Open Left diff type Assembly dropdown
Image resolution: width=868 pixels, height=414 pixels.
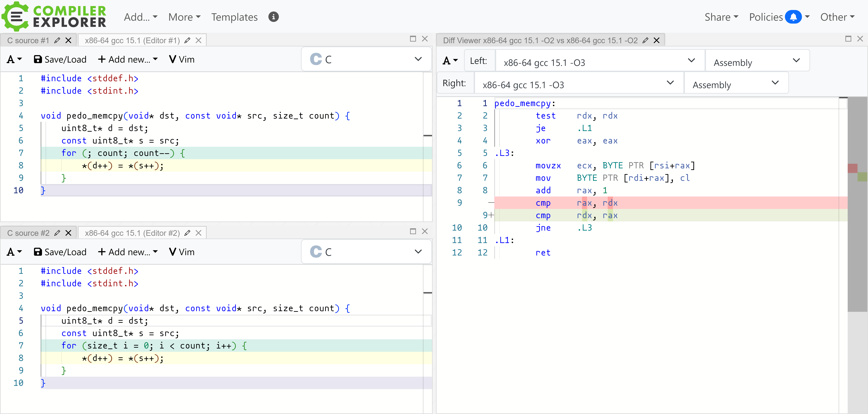[x=757, y=61]
